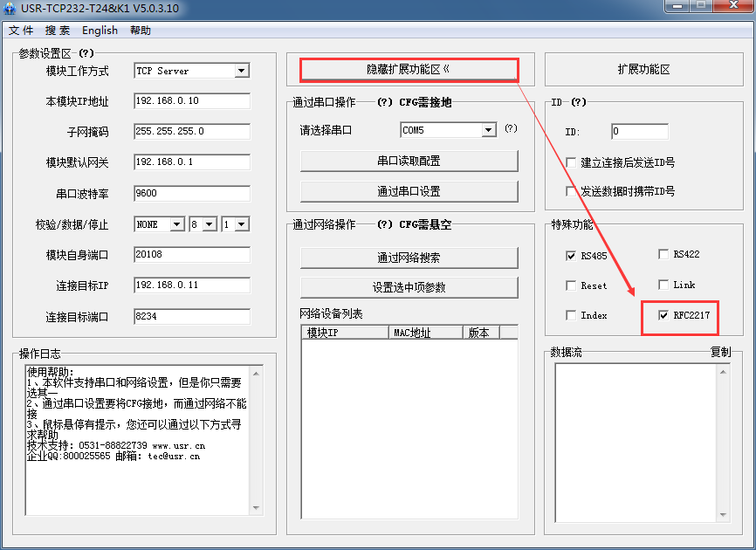Enable the RS422 checkbox
Image resolution: width=756 pixels, height=550 pixels.
[x=663, y=255]
